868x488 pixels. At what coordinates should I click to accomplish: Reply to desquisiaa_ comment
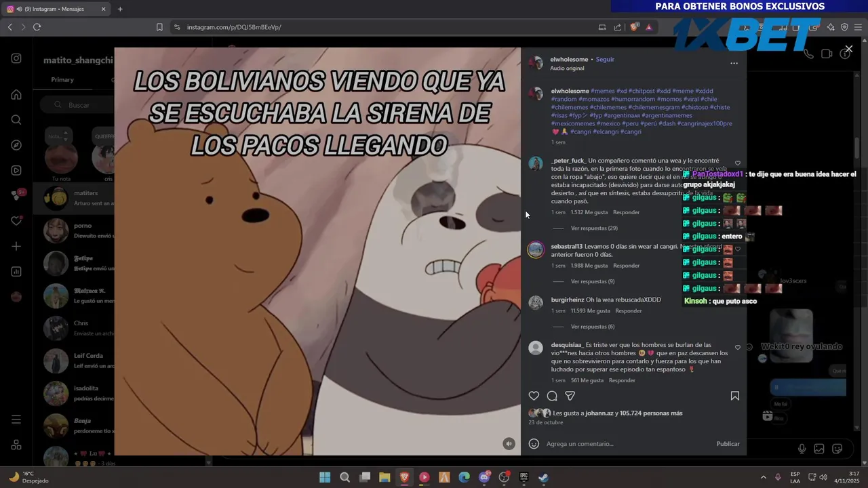(x=622, y=381)
